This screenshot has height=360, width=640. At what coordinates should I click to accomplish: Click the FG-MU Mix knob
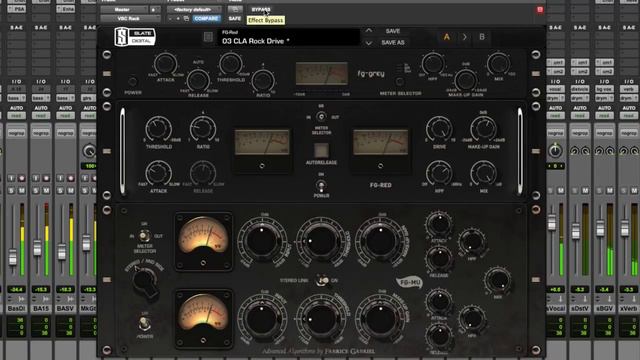tap(498, 281)
